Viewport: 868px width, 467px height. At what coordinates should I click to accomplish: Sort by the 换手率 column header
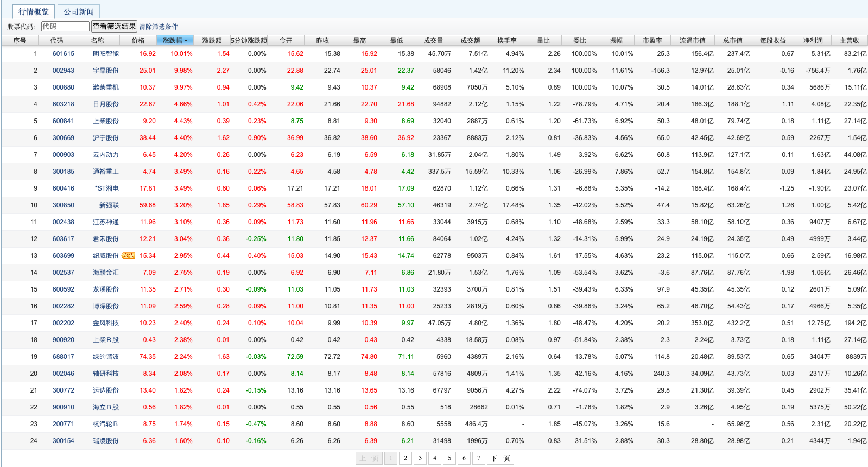[x=507, y=41]
